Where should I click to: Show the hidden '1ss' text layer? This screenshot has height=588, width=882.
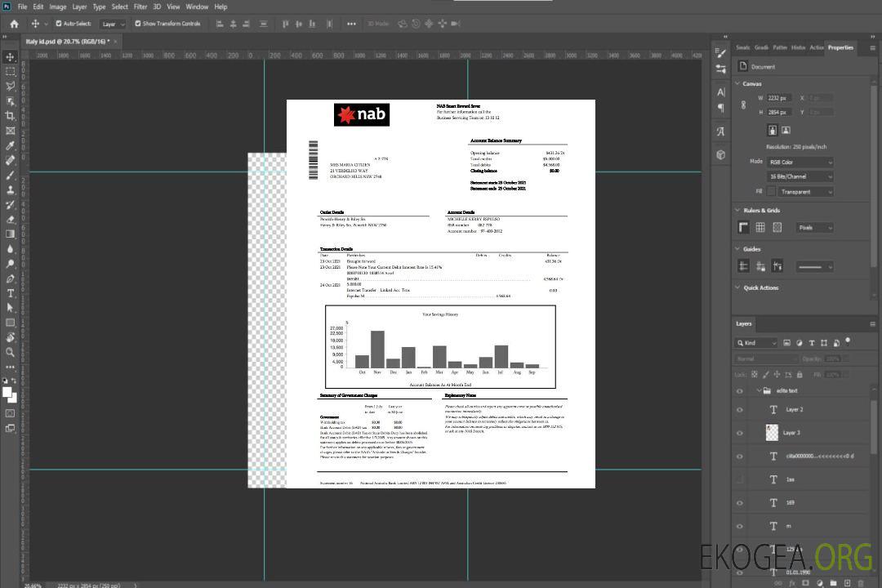click(740, 479)
